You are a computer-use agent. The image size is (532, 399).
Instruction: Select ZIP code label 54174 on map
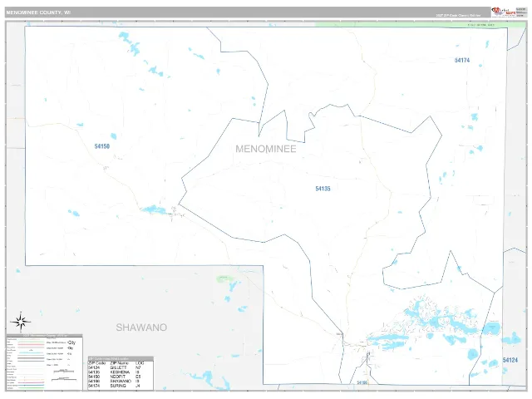coord(462,60)
